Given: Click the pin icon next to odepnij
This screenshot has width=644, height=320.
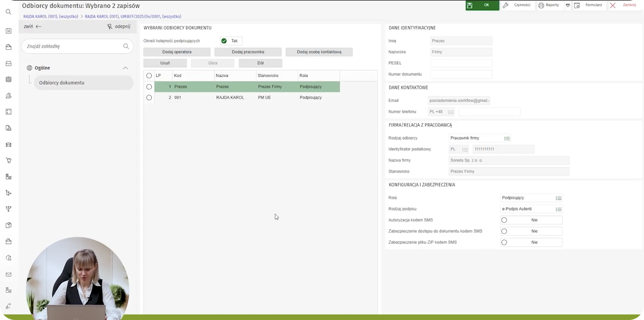Looking at the screenshot, I should click(110, 26).
